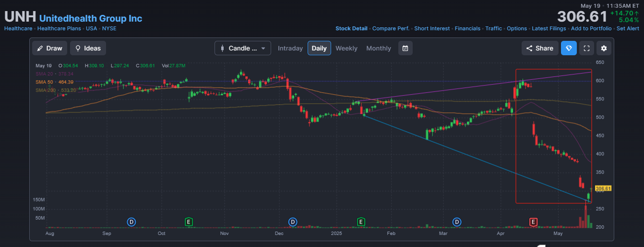Open Healthcare sector link

pos(18,28)
